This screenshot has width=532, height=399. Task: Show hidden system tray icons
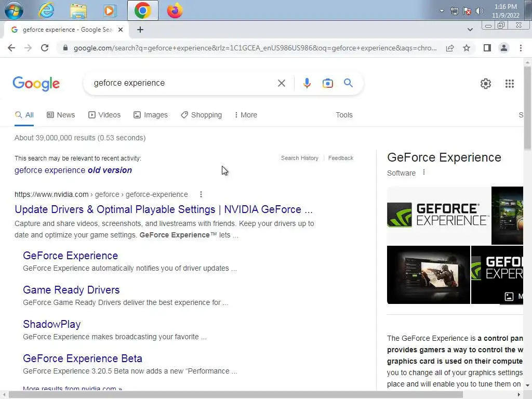coord(442,11)
